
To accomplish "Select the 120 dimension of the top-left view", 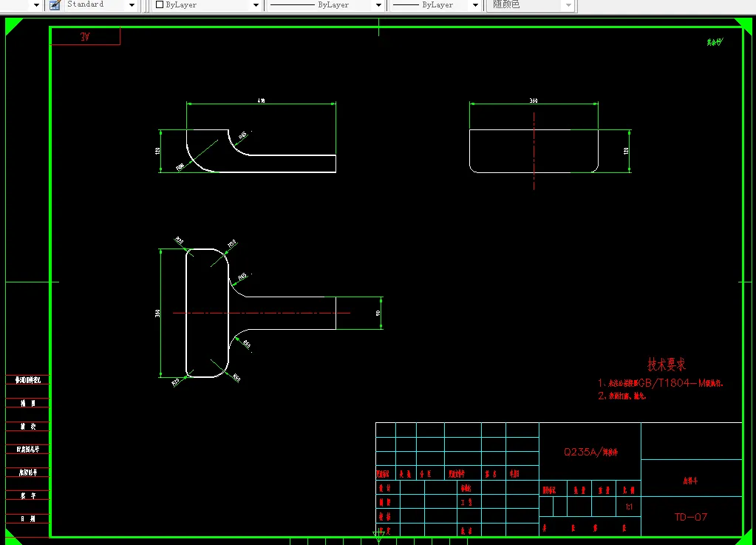I will pyautogui.click(x=157, y=151).
